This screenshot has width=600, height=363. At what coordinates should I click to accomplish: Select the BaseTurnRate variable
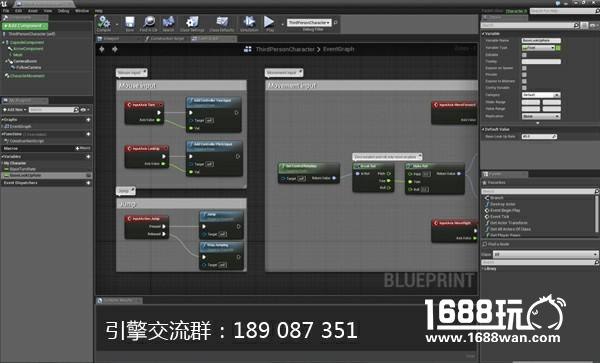click(x=23, y=169)
